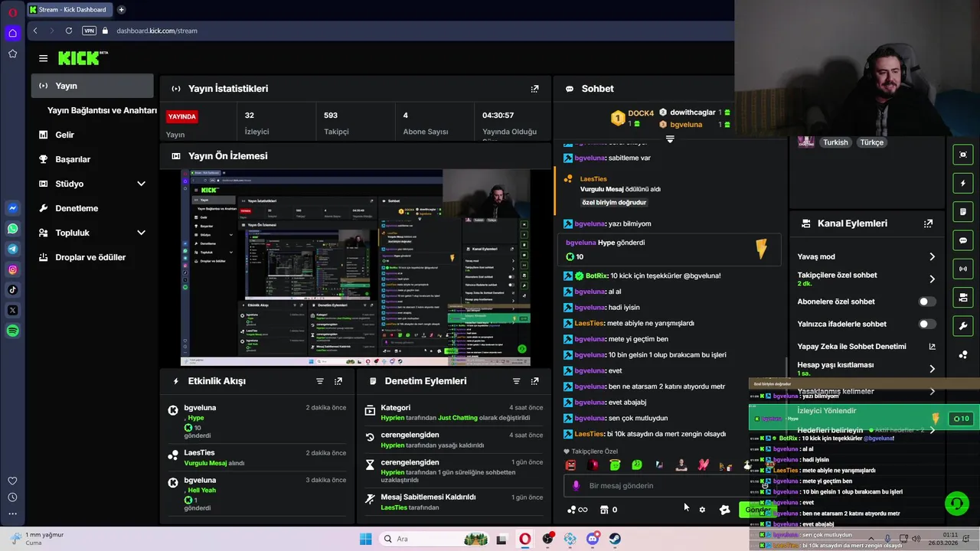Reload the dashboard page

[x=69, y=31]
